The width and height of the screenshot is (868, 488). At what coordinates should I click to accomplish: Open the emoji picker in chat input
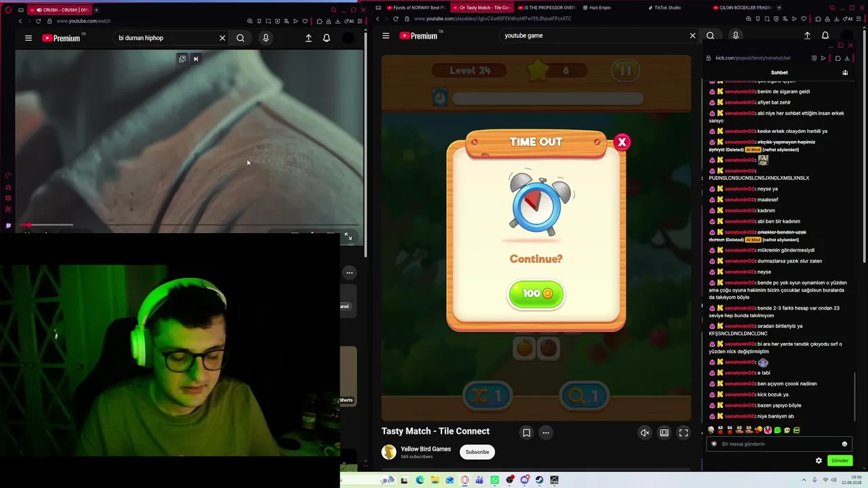point(844,444)
